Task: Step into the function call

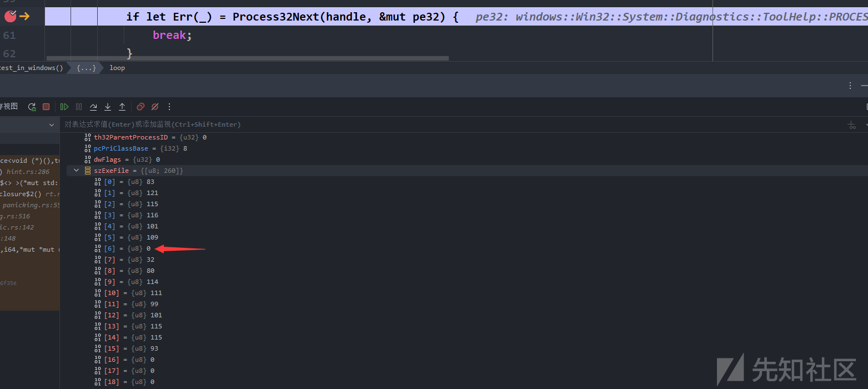Action: pos(108,107)
